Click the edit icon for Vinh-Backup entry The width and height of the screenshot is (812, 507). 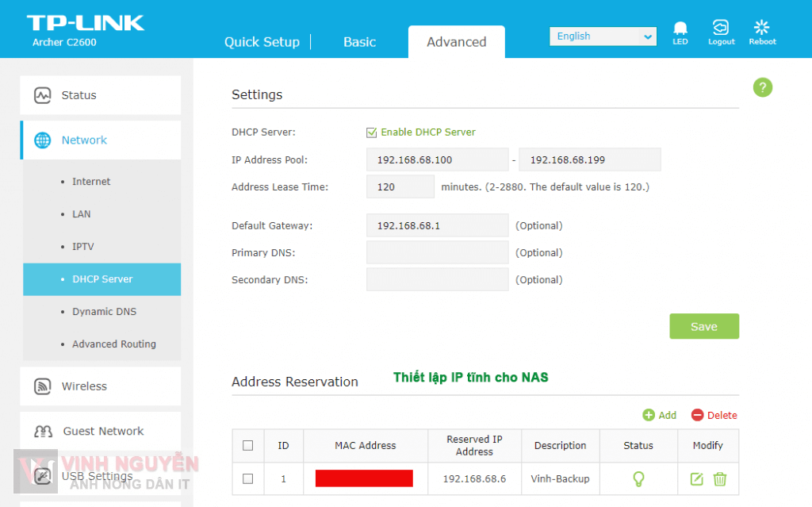[696, 478]
